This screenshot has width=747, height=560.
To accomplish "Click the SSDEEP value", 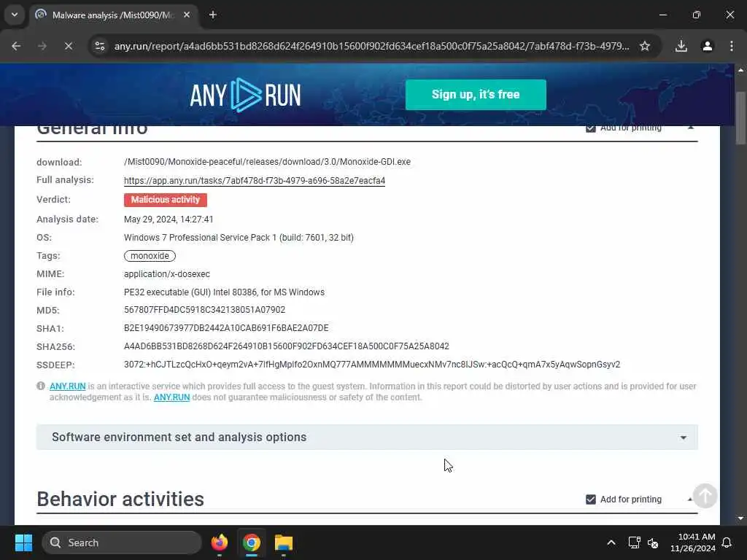I will click(x=372, y=365).
